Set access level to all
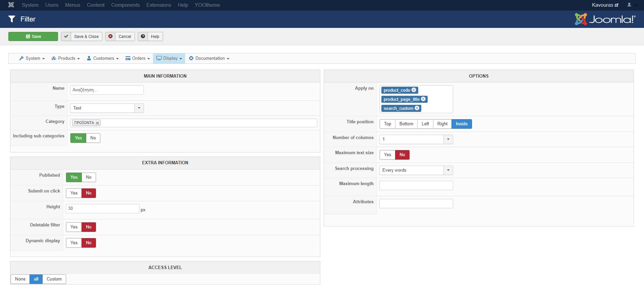The height and width of the screenshot is (303, 644). tap(36, 279)
